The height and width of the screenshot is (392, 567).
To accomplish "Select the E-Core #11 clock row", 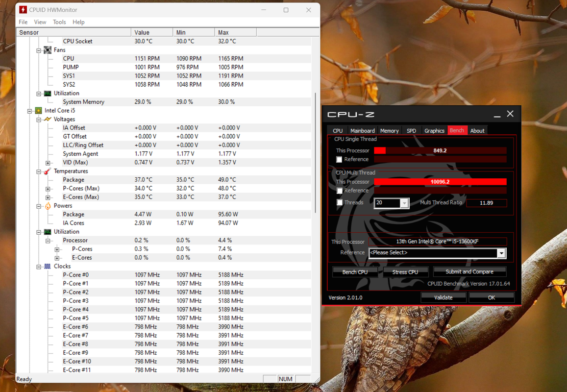I will (x=164, y=370).
